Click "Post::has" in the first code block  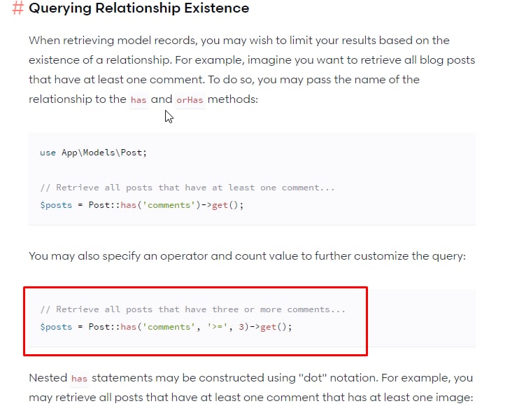click(x=109, y=205)
